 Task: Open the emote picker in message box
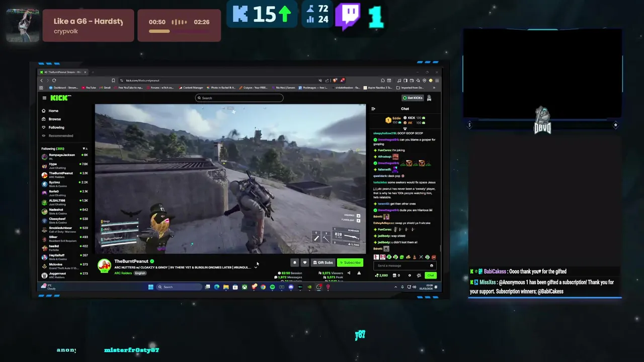(x=432, y=265)
